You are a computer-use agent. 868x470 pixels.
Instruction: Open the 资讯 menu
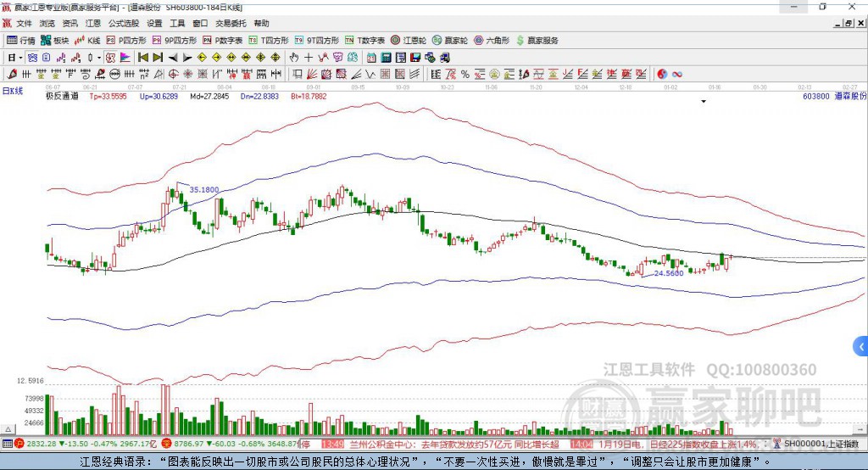[x=70, y=23]
